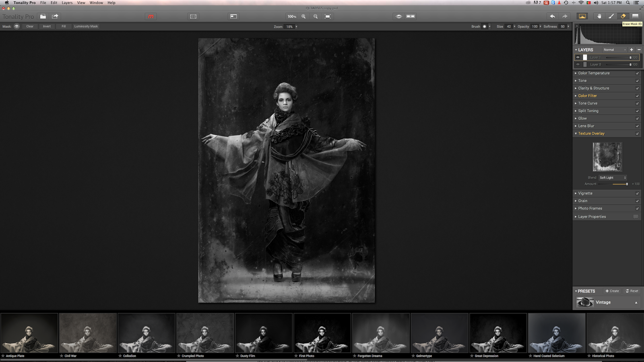This screenshot has height=362, width=644.
Task: Disable the Grain adjustment checkbox
Action: pos(637,201)
